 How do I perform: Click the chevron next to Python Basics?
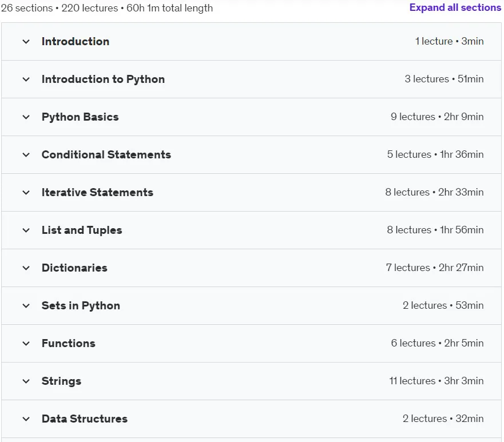[x=26, y=117]
